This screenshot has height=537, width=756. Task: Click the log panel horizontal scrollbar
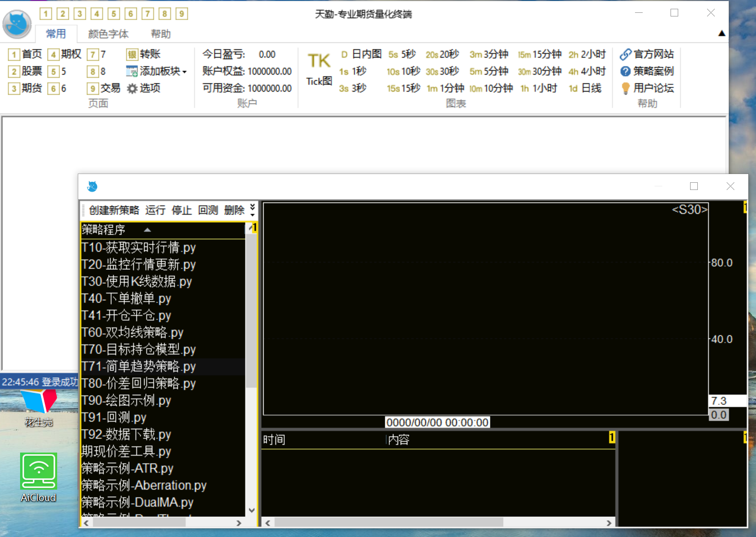(x=389, y=523)
